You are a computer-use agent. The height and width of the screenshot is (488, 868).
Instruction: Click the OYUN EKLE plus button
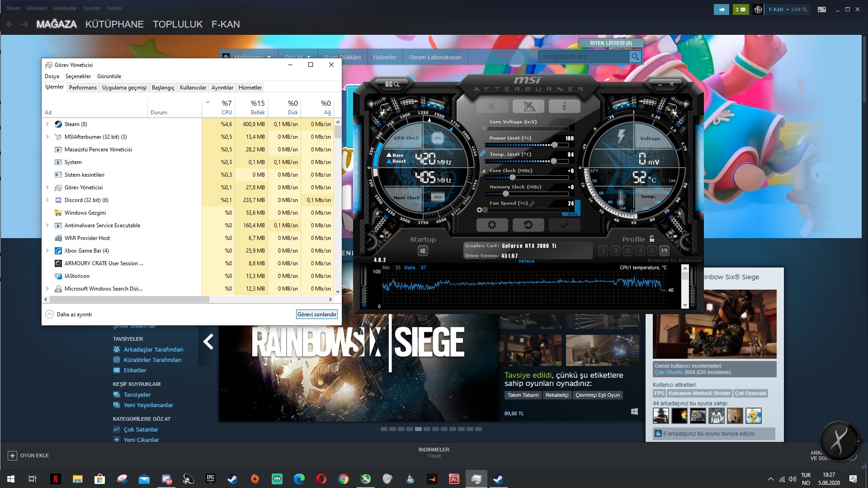point(12,455)
